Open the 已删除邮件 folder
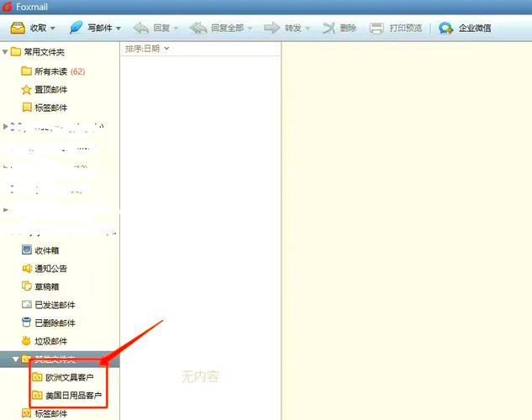Viewport: 532px width, 420px height. point(55,323)
